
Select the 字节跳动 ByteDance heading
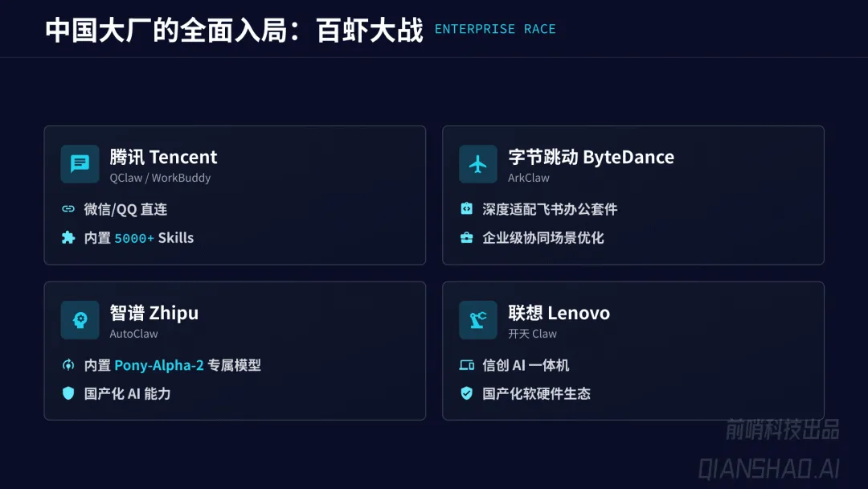point(591,157)
